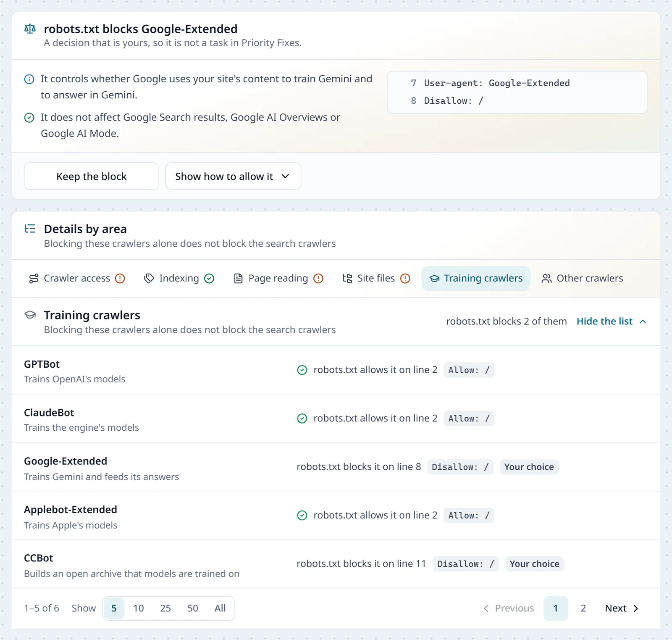Image resolution: width=672 pixels, height=640 pixels.
Task: Collapse with Hide the list link
Action: pos(612,321)
